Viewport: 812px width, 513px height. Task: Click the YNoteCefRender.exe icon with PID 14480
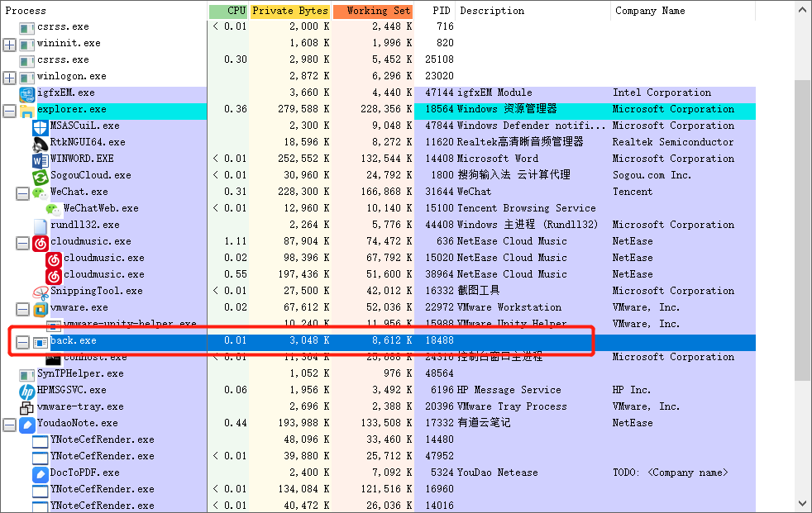click(41, 441)
